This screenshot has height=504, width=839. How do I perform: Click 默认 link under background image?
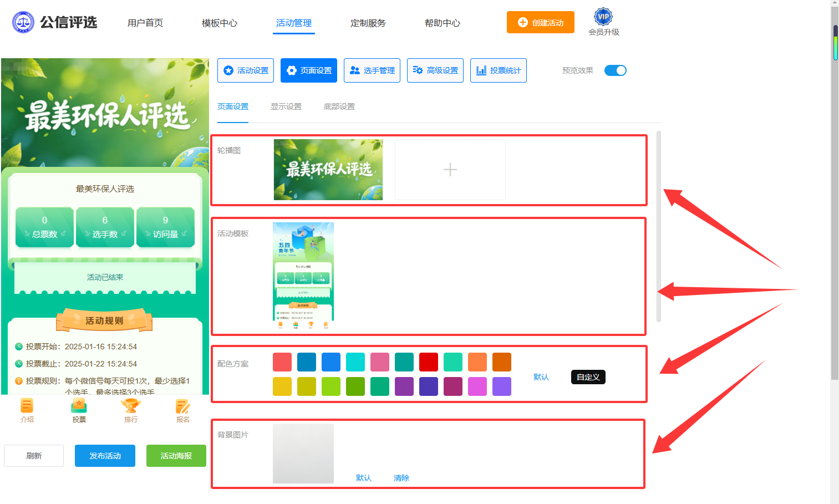(364, 478)
